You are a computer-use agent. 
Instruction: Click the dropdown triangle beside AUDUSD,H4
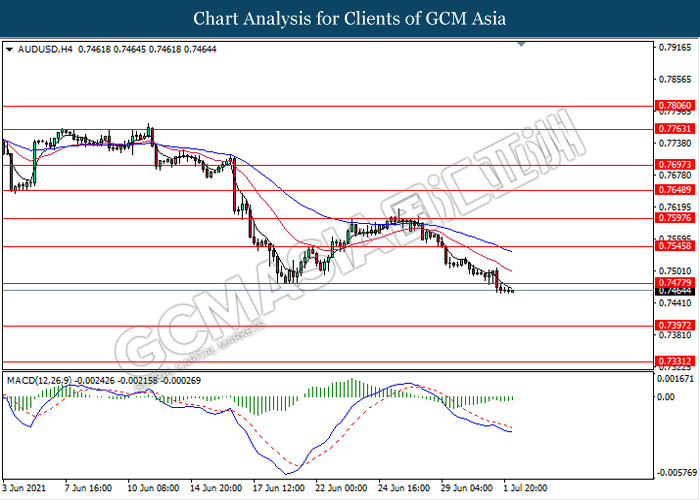[9, 50]
